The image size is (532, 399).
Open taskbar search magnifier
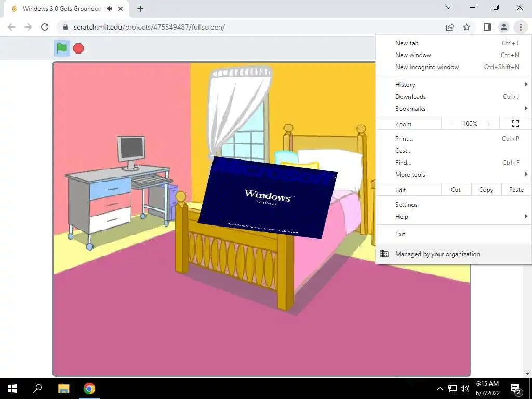tap(37, 389)
